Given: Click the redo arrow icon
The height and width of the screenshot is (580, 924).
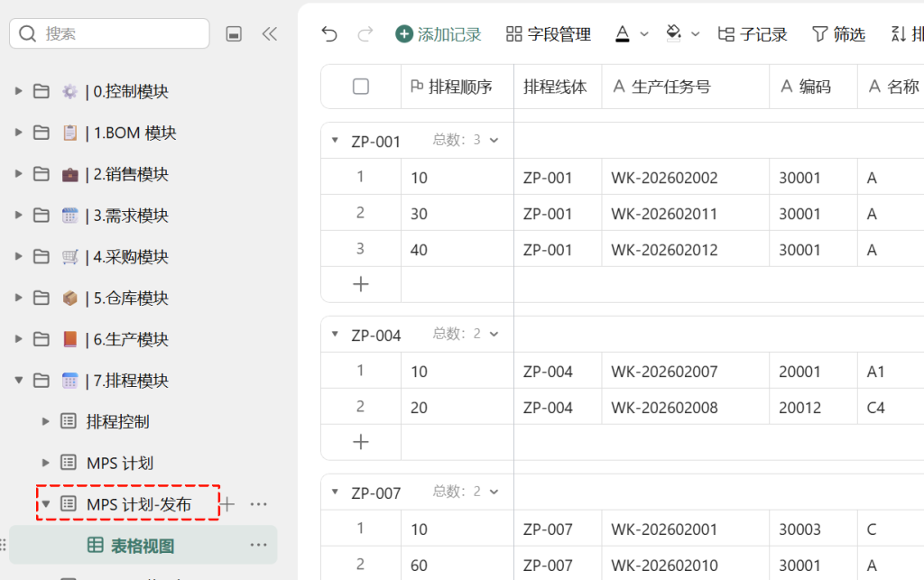Looking at the screenshot, I should pyautogui.click(x=365, y=34).
